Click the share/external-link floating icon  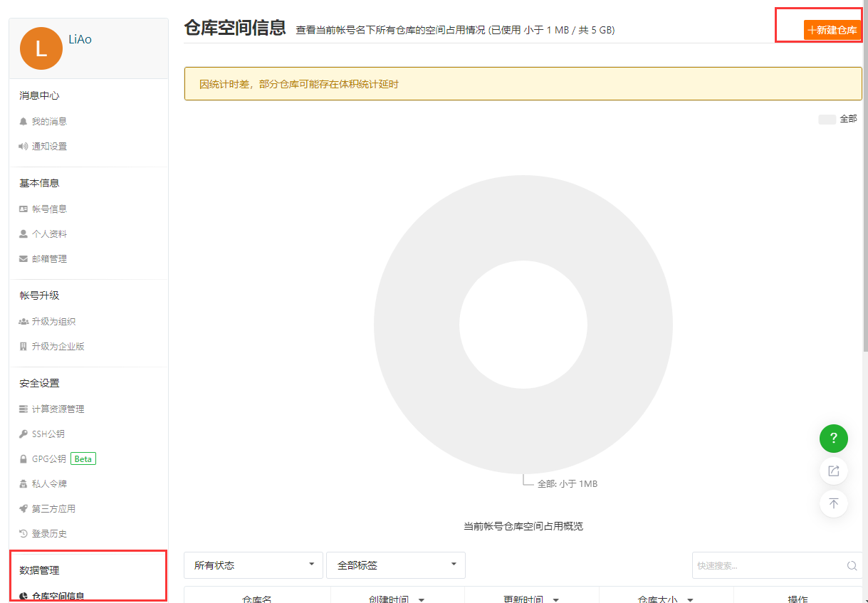coord(834,471)
